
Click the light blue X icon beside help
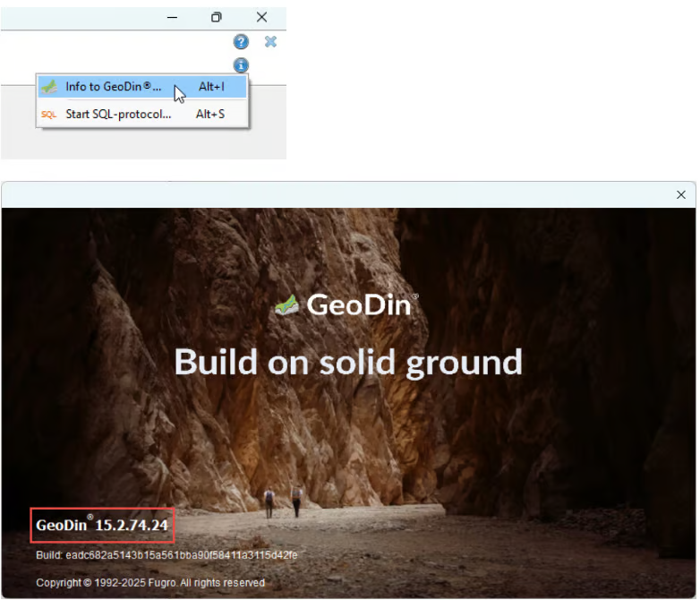pyautogui.click(x=270, y=42)
